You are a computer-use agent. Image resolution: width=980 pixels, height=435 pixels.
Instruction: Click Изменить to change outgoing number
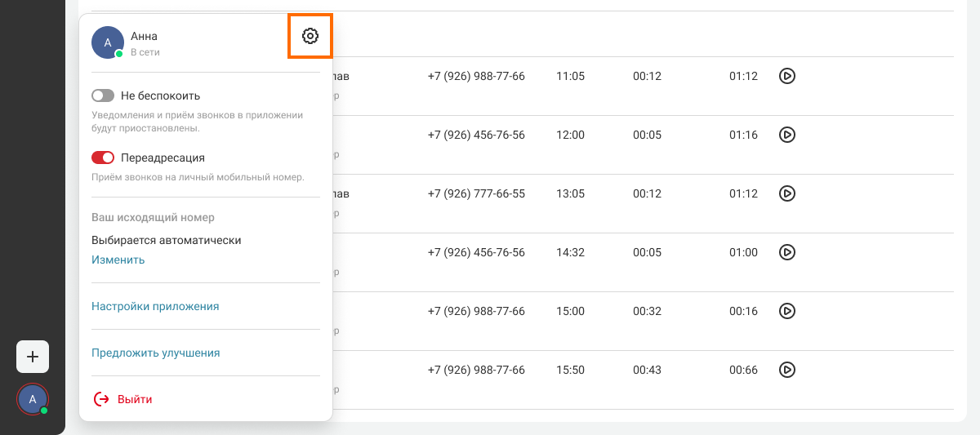pos(118,260)
